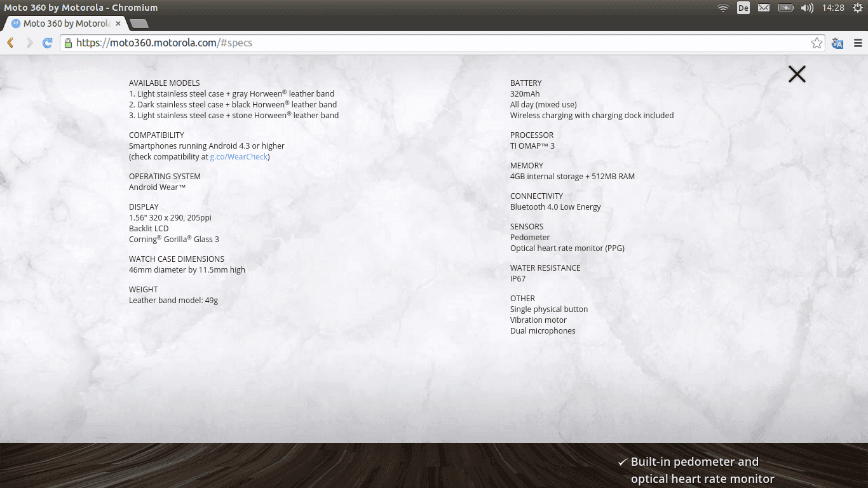Open the g.co/WearCheck link
The height and width of the screenshot is (488, 868).
239,157
